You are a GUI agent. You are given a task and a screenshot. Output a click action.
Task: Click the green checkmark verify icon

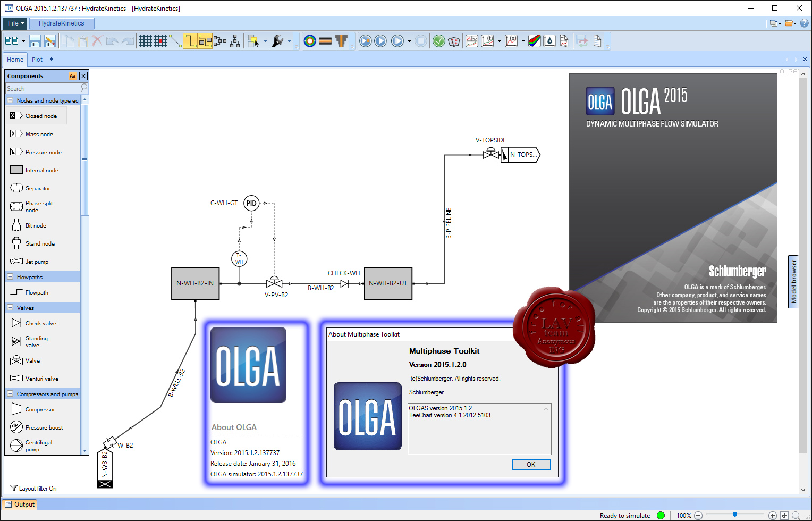click(x=439, y=41)
